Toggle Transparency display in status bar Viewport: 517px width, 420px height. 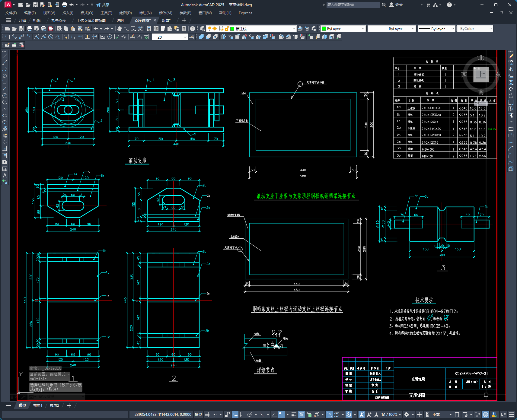[302, 415]
